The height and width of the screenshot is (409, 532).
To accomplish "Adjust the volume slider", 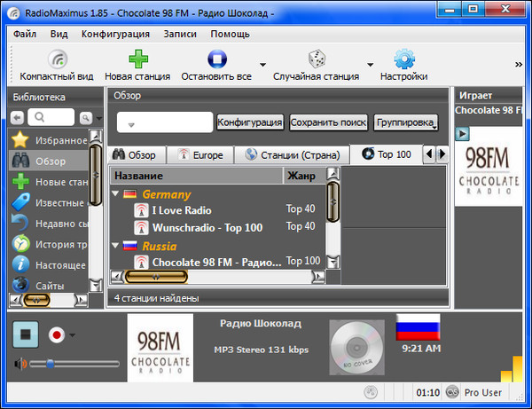I will [x=50, y=363].
